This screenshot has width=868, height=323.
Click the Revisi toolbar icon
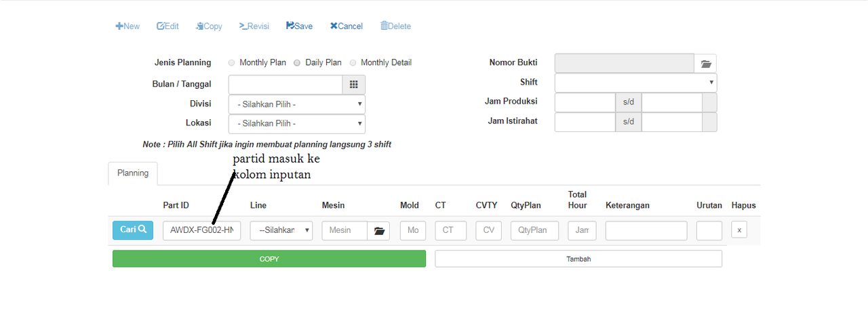click(243, 26)
